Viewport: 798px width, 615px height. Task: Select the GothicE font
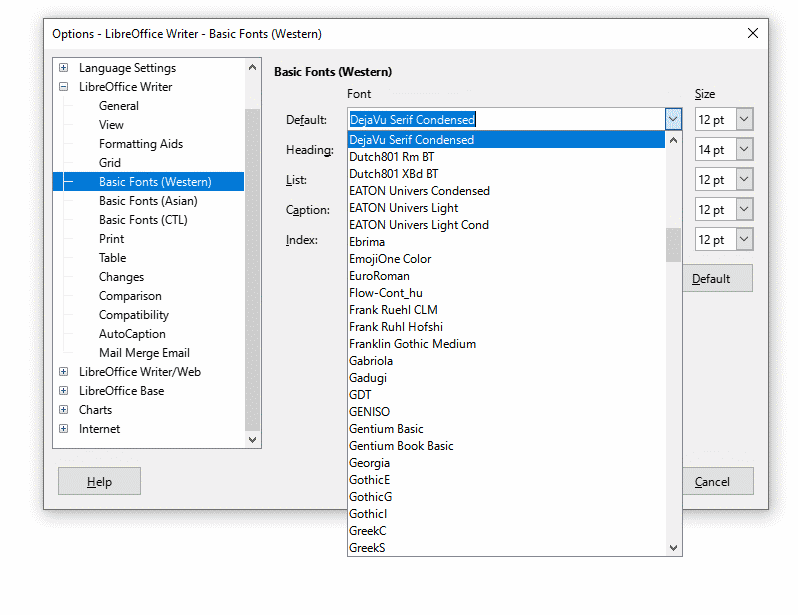506,480
